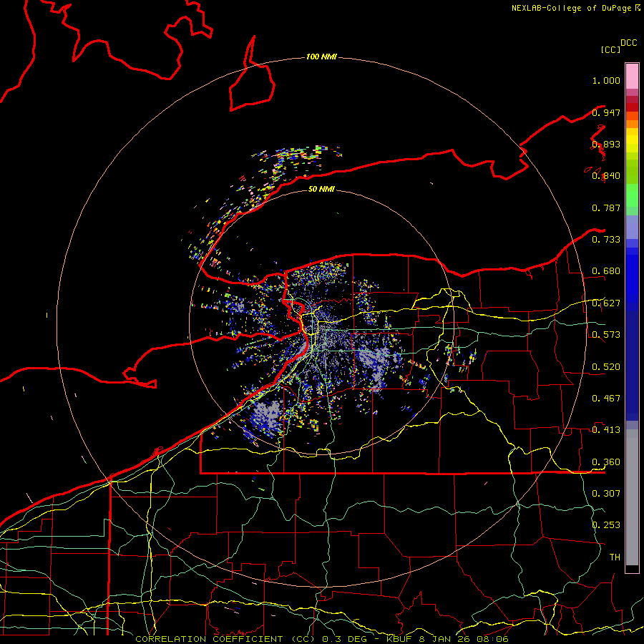This screenshot has height=644, width=644.
Task: Click the 0.947 scale value
Action: [606, 112]
